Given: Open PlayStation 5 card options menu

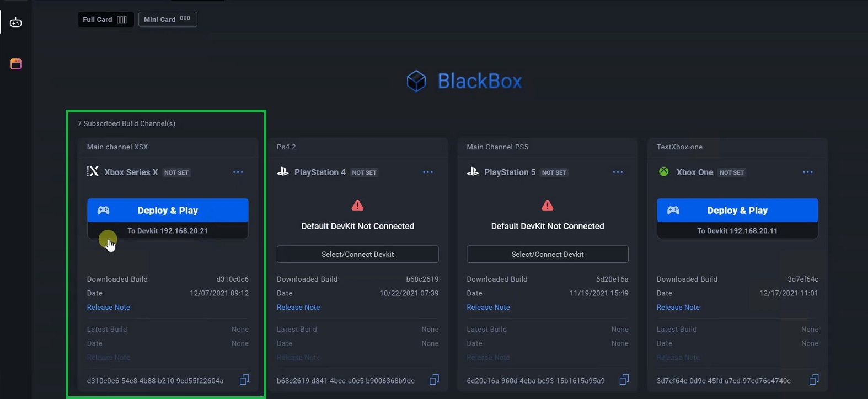Looking at the screenshot, I should [618, 172].
